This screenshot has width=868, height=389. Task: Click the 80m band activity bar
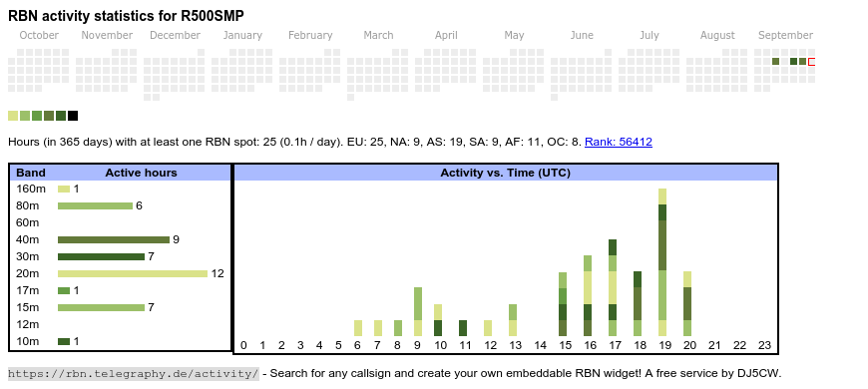pos(95,205)
